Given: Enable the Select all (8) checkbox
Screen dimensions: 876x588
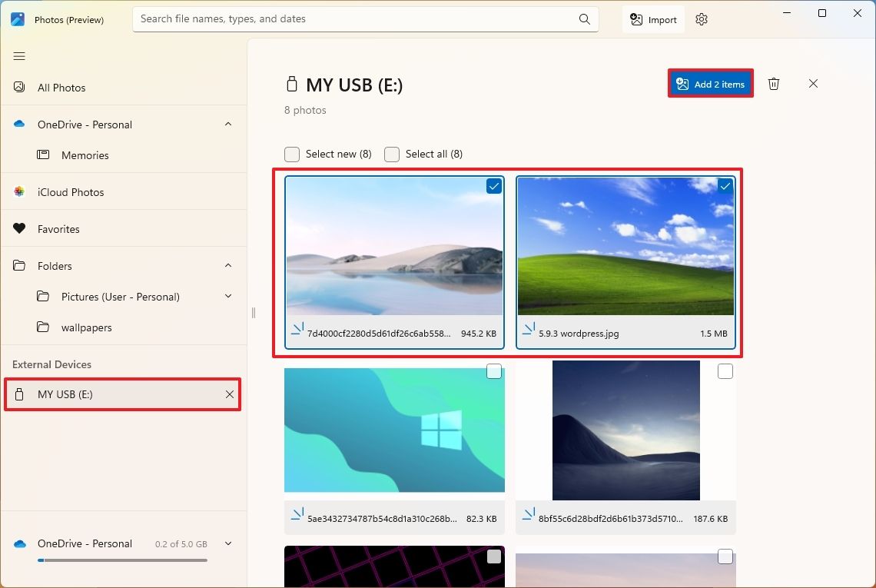Looking at the screenshot, I should click(392, 154).
